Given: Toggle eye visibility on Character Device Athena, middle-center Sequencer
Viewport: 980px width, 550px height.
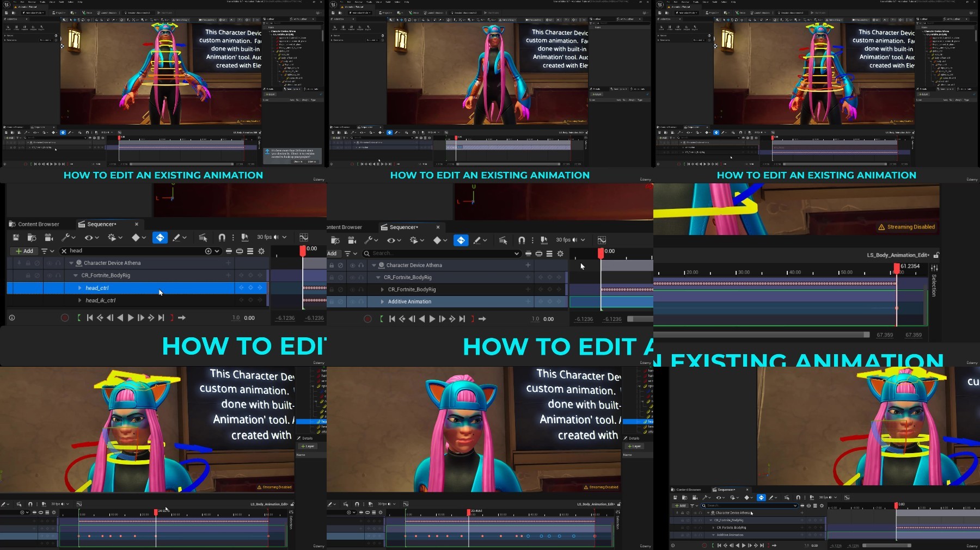Looking at the screenshot, I should 352,265.
